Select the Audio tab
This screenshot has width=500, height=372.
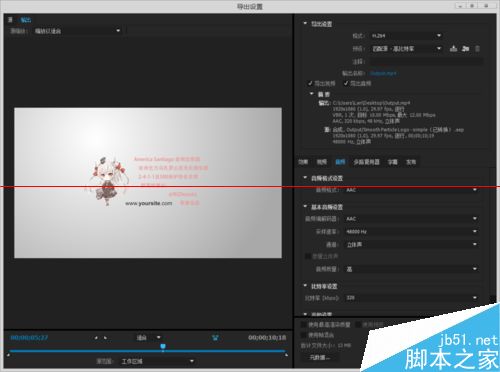tap(340, 162)
